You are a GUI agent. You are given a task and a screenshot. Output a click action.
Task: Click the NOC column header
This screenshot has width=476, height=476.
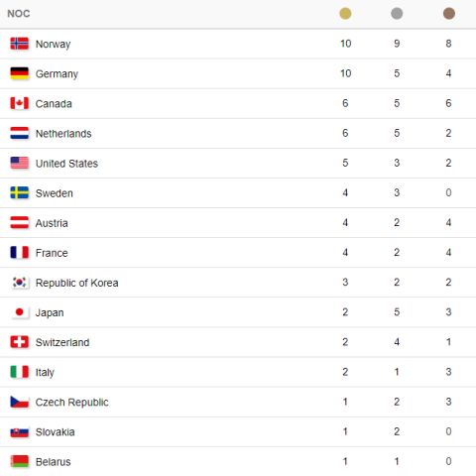(x=19, y=14)
